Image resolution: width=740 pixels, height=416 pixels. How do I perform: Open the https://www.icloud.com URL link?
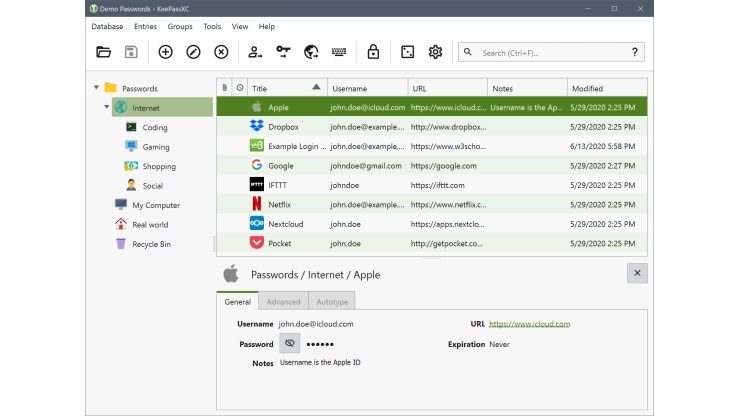tap(530, 324)
